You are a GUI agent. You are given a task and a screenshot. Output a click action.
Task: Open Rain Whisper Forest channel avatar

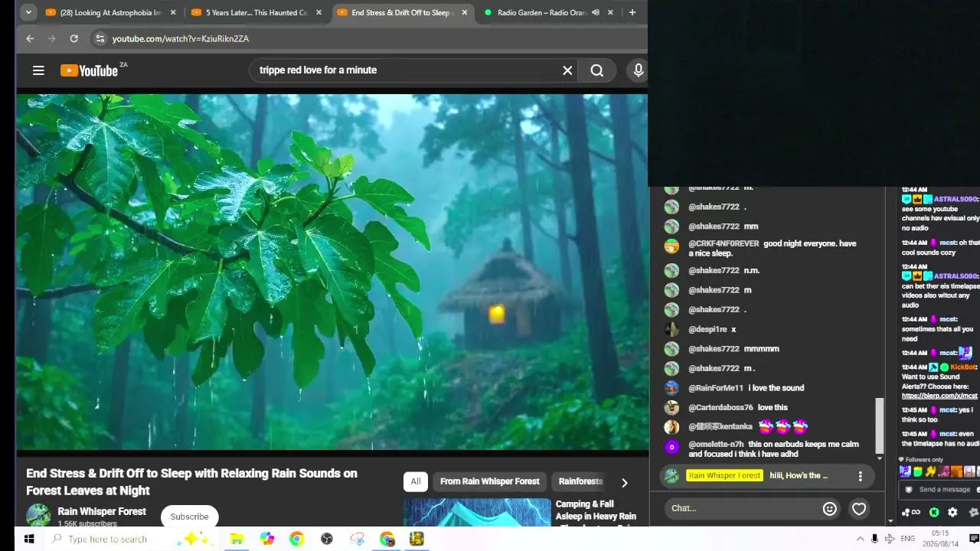[x=38, y=516]
